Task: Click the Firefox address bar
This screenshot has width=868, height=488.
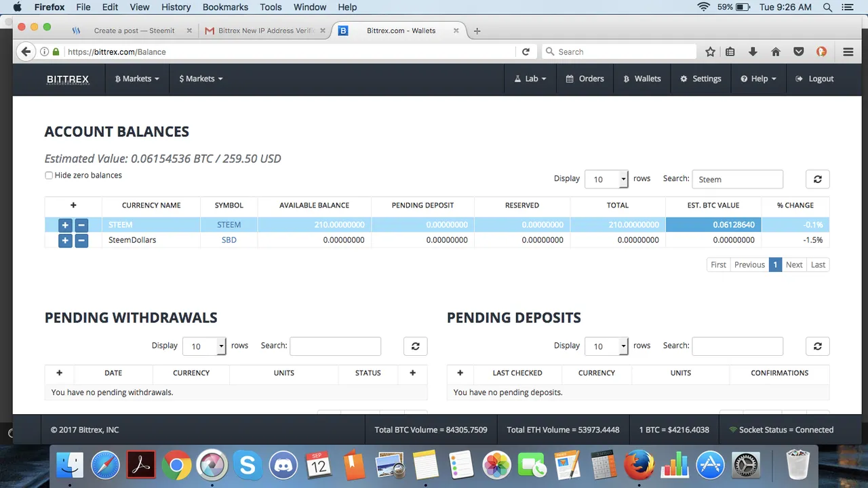Action: (288, 52)
